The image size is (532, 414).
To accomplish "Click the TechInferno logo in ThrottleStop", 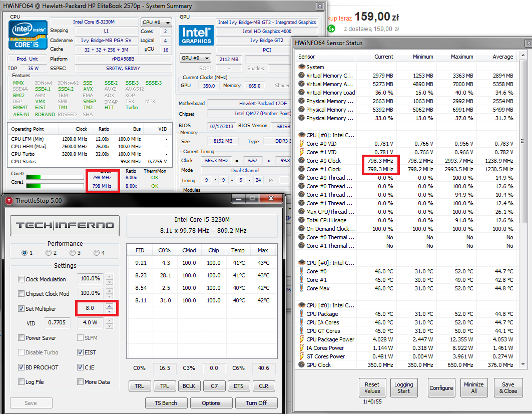I will point(65,225).
